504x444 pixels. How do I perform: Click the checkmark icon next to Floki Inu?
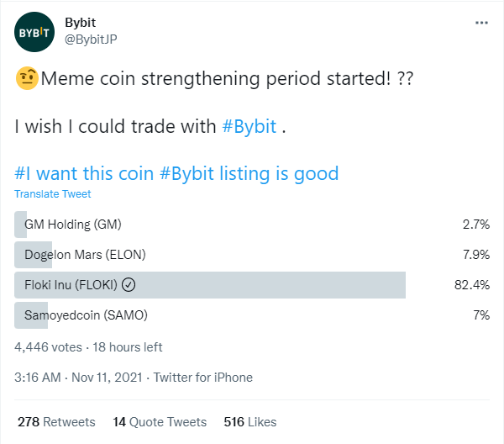point(129,285)
